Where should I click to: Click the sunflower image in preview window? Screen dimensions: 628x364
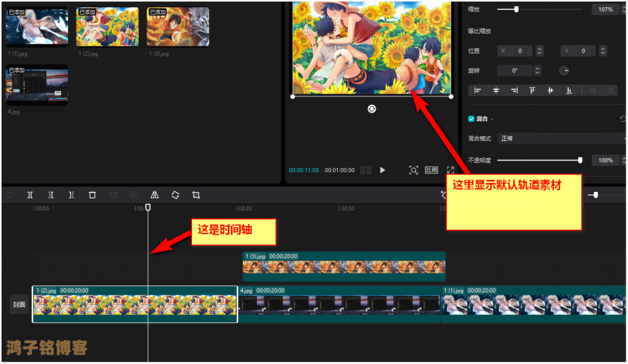[372, 48]
